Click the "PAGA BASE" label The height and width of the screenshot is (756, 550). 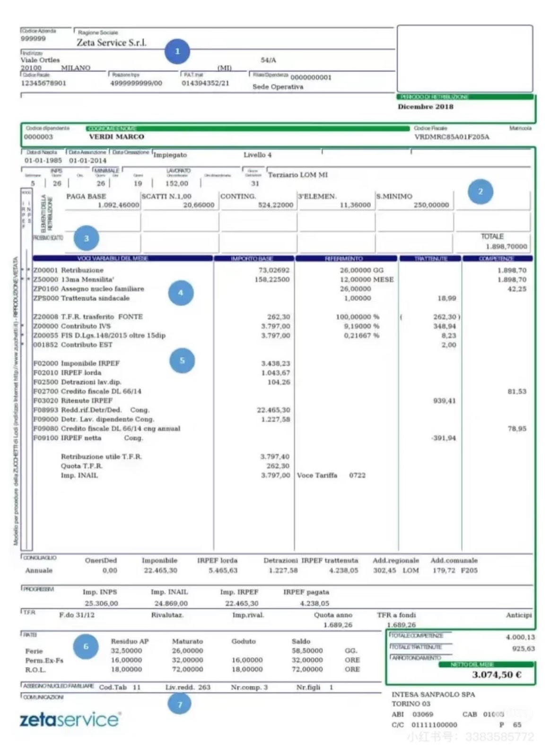tap(86, 196)
